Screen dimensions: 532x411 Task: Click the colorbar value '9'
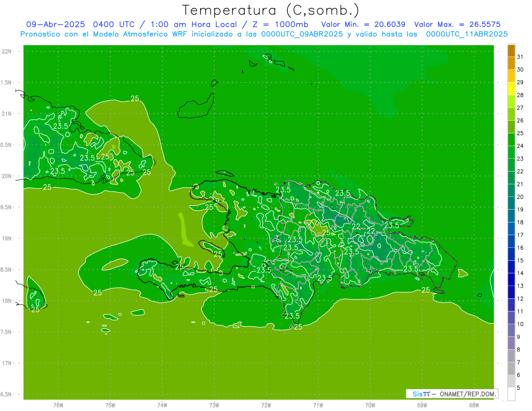pos(519,337)
